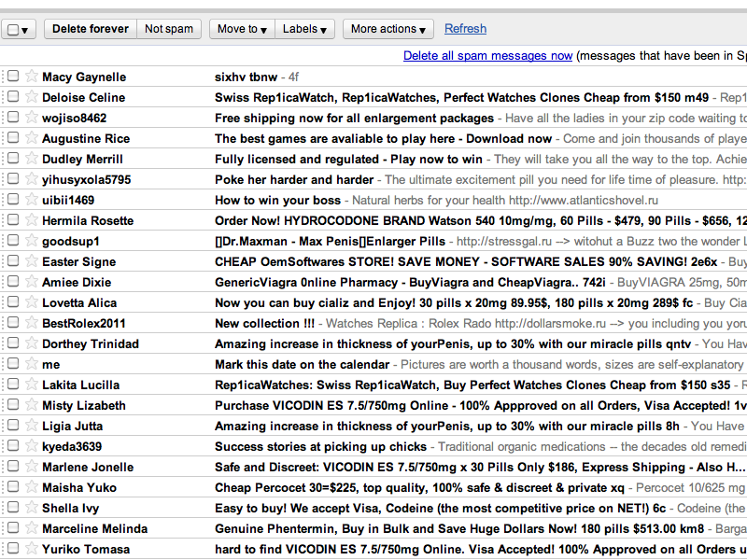747x560 pixels.
Task: Open 'Cheap Percocet 30=$225' email
Action: click(x=419, y=487)
